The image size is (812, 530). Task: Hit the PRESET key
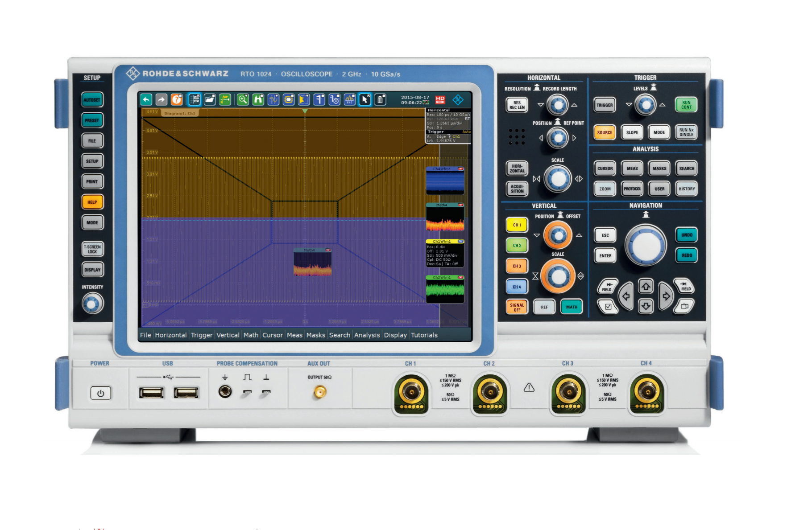92,120
